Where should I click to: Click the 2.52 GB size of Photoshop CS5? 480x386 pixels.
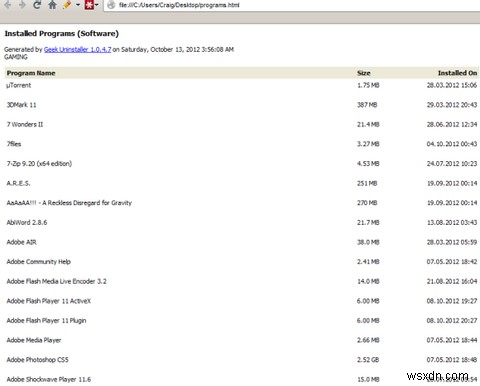point(368,360)
